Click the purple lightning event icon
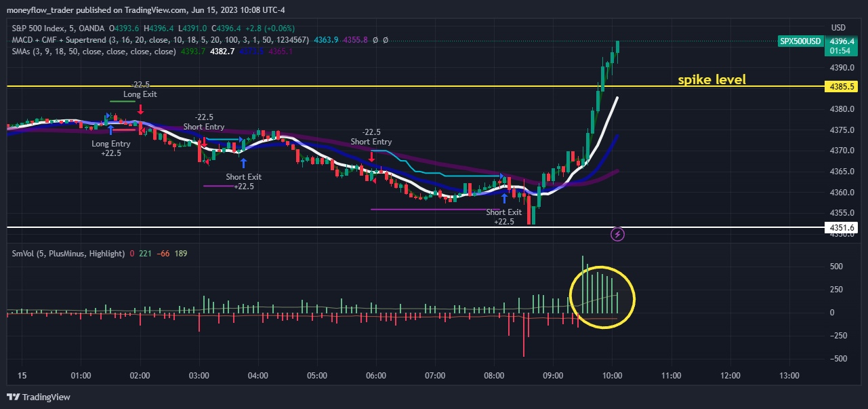 point(618,235)
